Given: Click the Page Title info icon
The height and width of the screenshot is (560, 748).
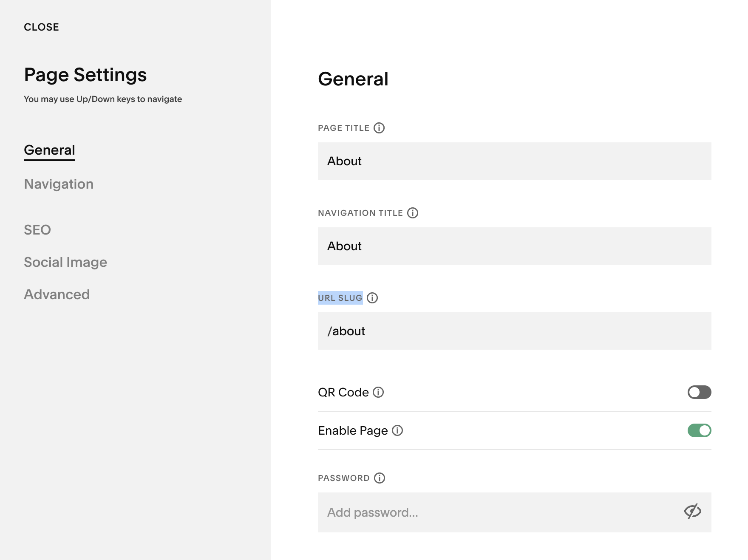Looking at the screenshot, I should click(x=379, y=128).
